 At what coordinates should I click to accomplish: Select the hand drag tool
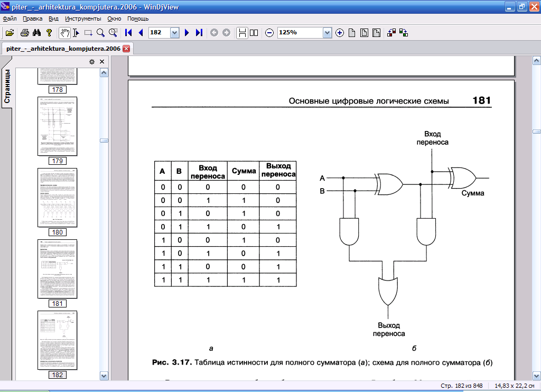(64, 33)
